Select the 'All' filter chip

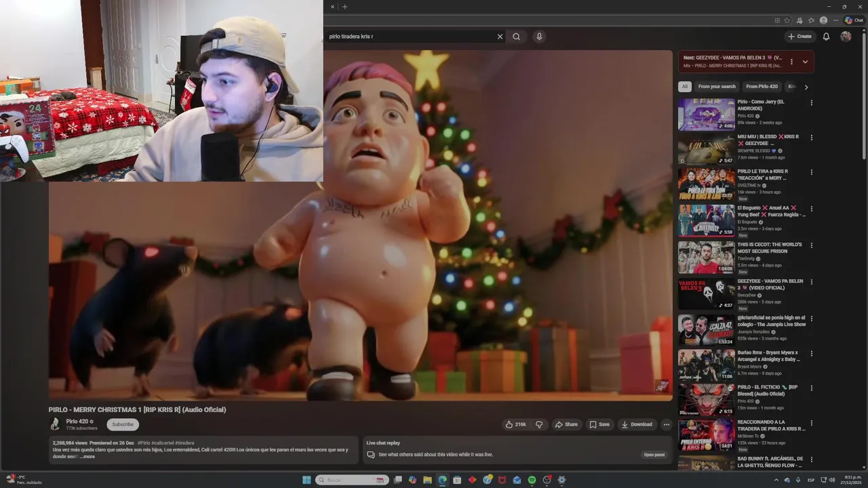click(x=685, y=87)
